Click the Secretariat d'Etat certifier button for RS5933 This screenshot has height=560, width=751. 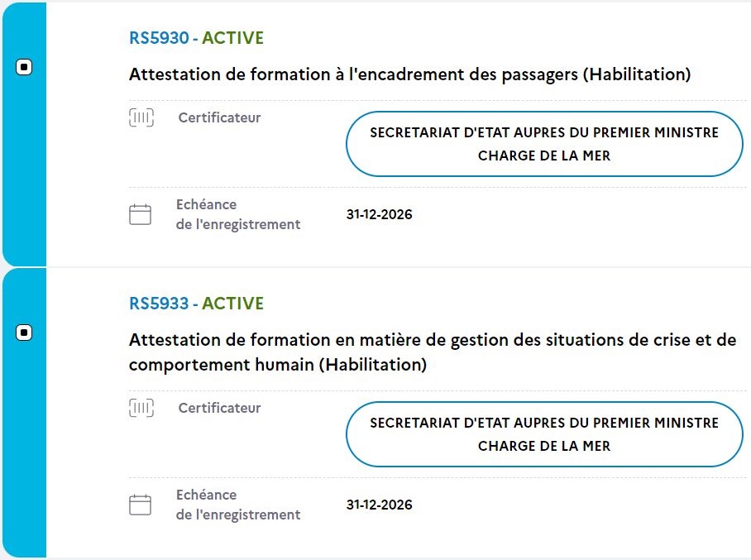544,434
